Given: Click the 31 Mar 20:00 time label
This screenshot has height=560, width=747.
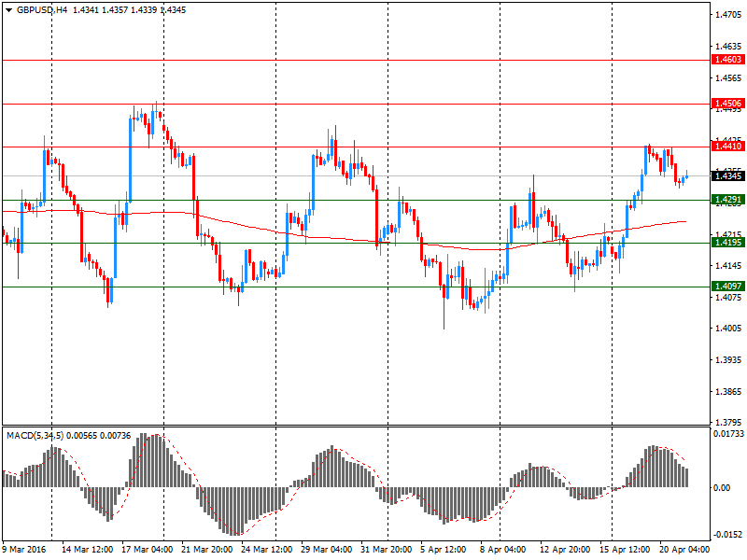Looking at the screenshot, I should point(386,550).
